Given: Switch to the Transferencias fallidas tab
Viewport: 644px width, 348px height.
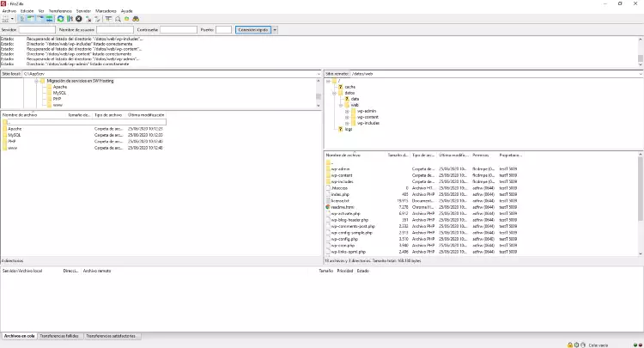Looking at the screenshot, I should point(60,336).
